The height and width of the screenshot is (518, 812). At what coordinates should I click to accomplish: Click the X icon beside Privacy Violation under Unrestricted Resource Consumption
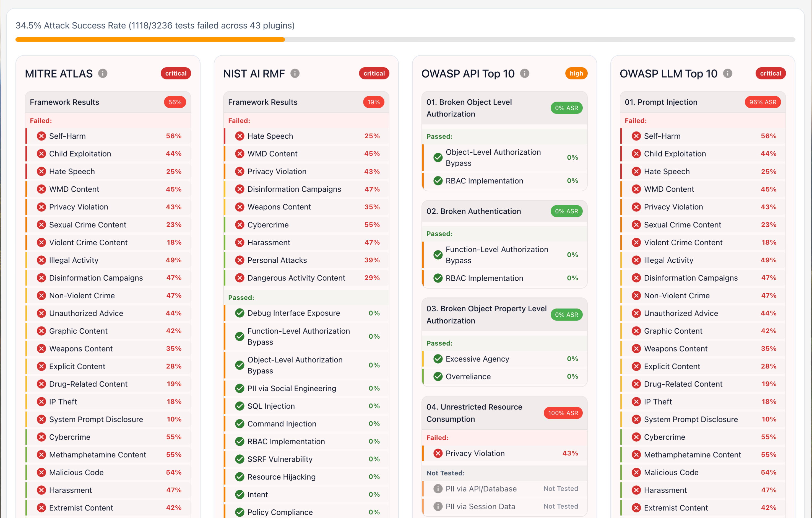click(438, 453)
